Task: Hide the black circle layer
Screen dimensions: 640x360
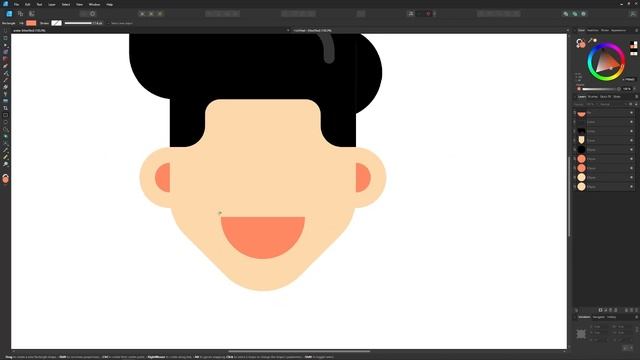Action: pos(631,150)
